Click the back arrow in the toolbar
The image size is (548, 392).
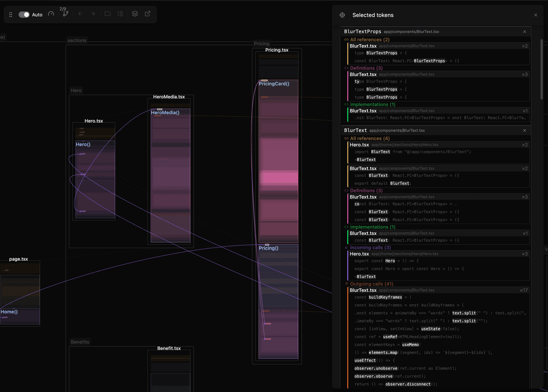pos(80,14)
